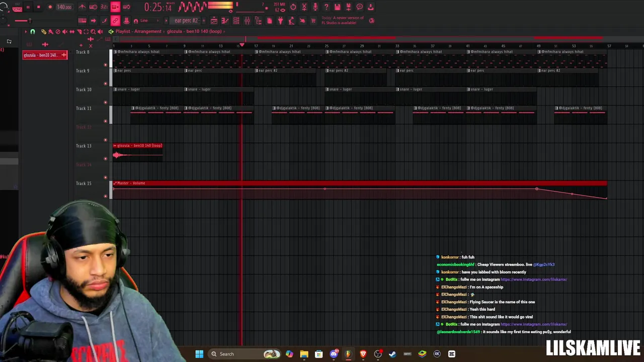Stop playback with the stop button
Viewport: 644px width, 362px height.
coord(39,7)
